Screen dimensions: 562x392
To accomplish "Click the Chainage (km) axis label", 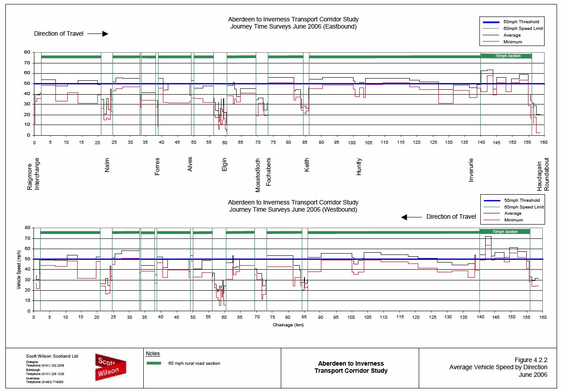I will (x=288, y=325).
